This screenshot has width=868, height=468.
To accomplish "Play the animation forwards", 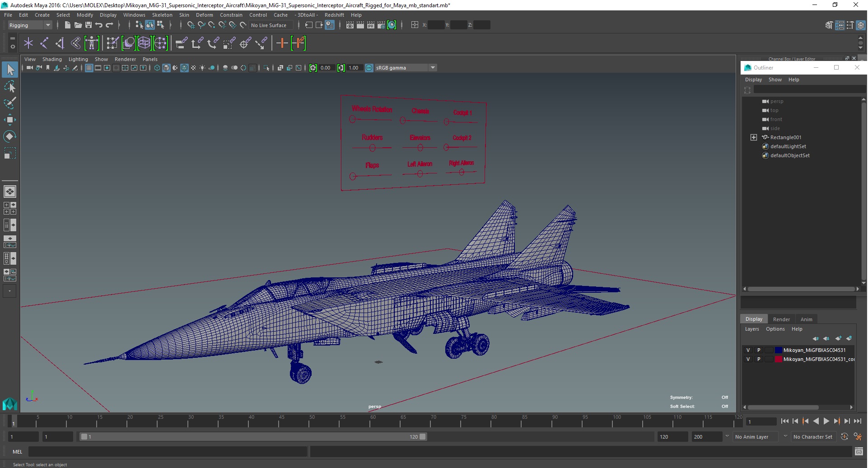I will pos(826,421).
